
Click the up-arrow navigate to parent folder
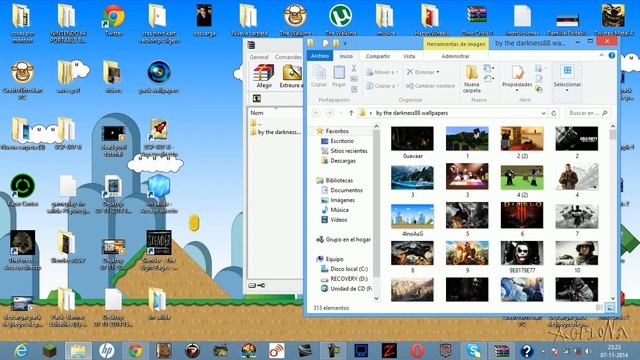tap(351, 113)
